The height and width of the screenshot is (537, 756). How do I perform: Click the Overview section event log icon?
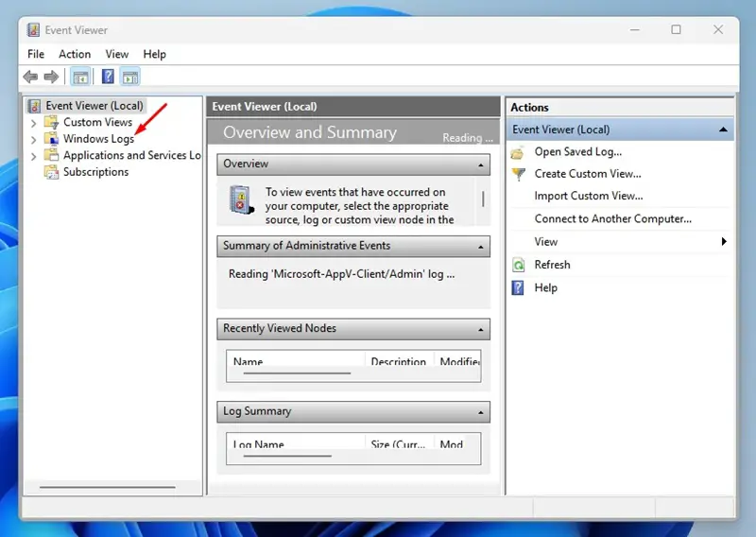241,199
